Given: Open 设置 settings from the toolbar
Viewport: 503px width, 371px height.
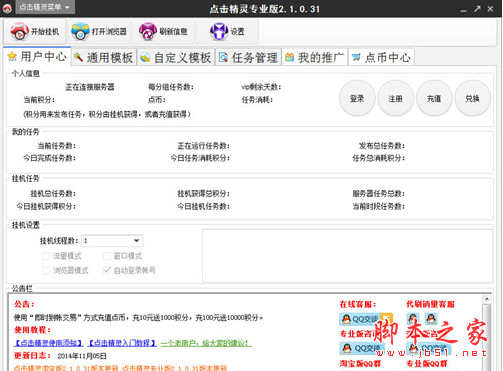Looking at the screenshot, I should (228, 32).
